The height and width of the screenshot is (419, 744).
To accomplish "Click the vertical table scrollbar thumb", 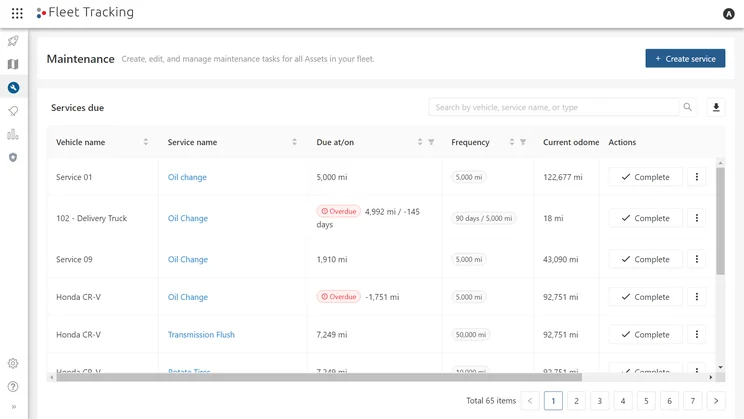I will pyautogui.click(x=720, y=221).
